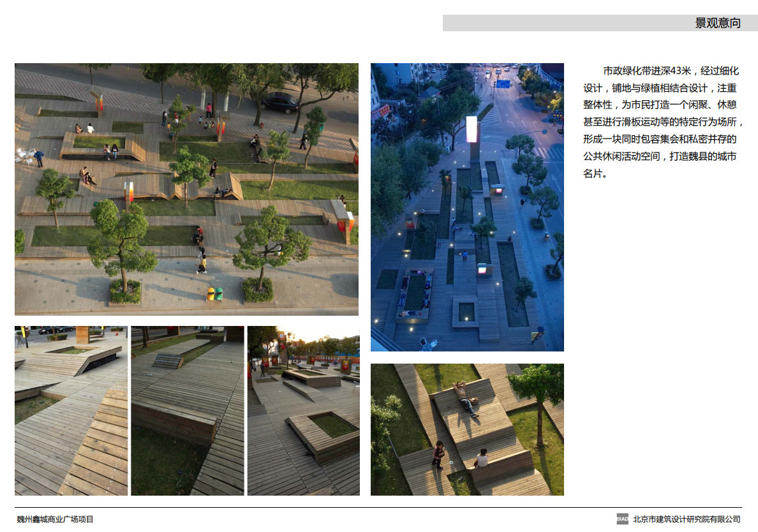
Task: Click the seated person in white on bottom-right photo
Action: (482, 458)
